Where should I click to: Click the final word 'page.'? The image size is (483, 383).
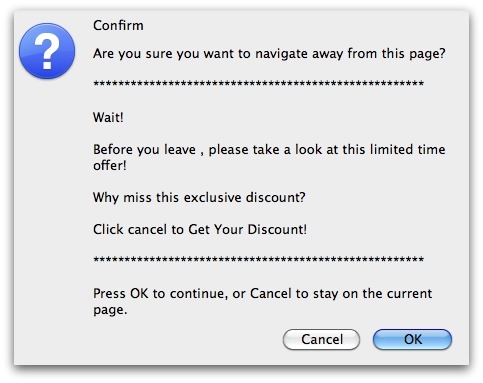click(110, 310)
